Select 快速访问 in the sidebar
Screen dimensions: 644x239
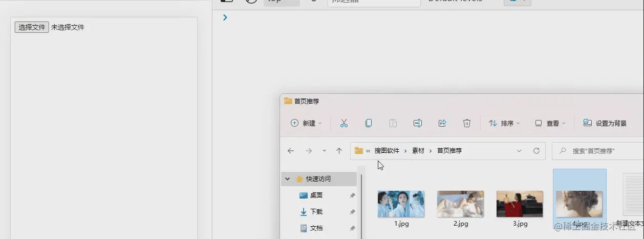pos(318,179)
